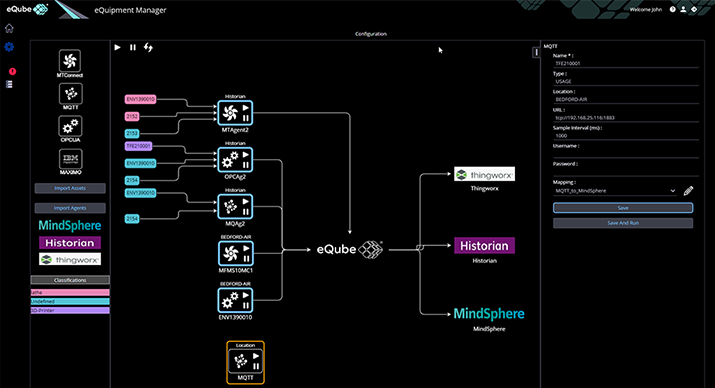The width and height of the screenshot is (715, 388).
Task: Select the Historian output node
Action: click(484, 246)
